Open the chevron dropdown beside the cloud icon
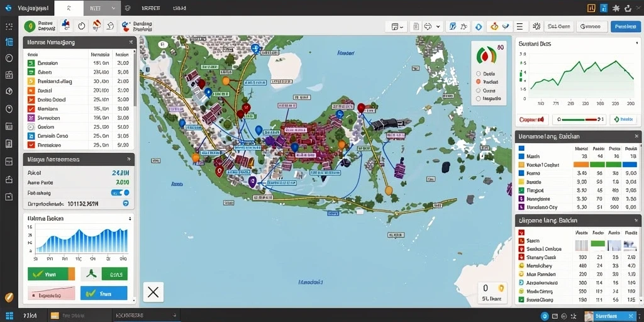The height and width of the screenshot is (322, 644). [x=438, y=26]
